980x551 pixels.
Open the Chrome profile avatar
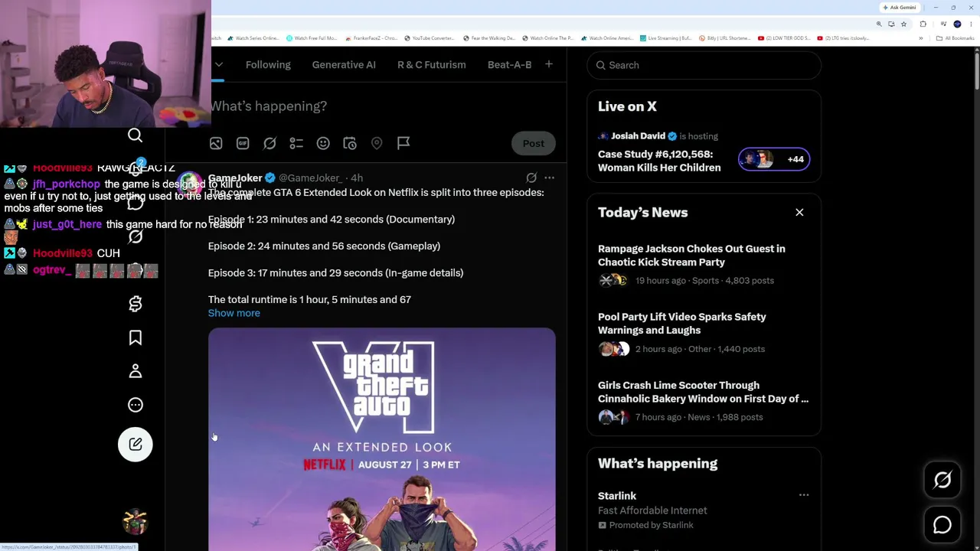[957, 24]
